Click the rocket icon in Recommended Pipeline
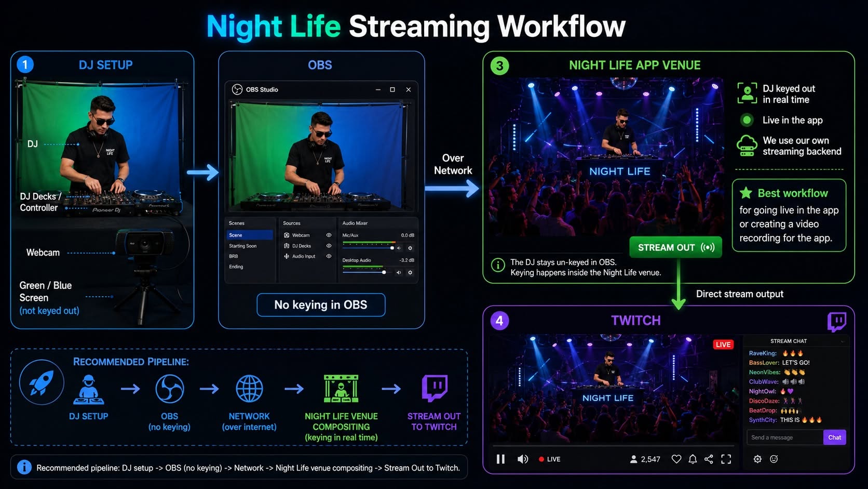 (42, 382)
